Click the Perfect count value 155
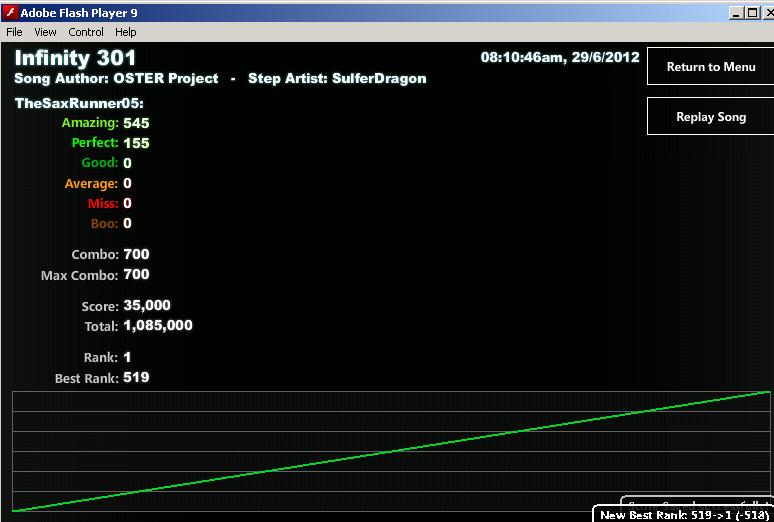 click(136, 143)
